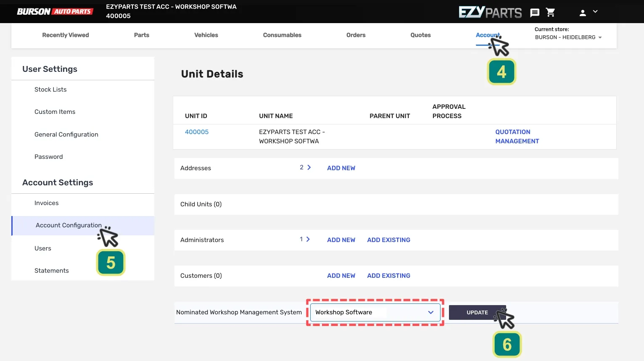Image resolution: width=644 pixels, height=361 pixels.
Task: Open the Orders tab
Action: coord(356,35)
